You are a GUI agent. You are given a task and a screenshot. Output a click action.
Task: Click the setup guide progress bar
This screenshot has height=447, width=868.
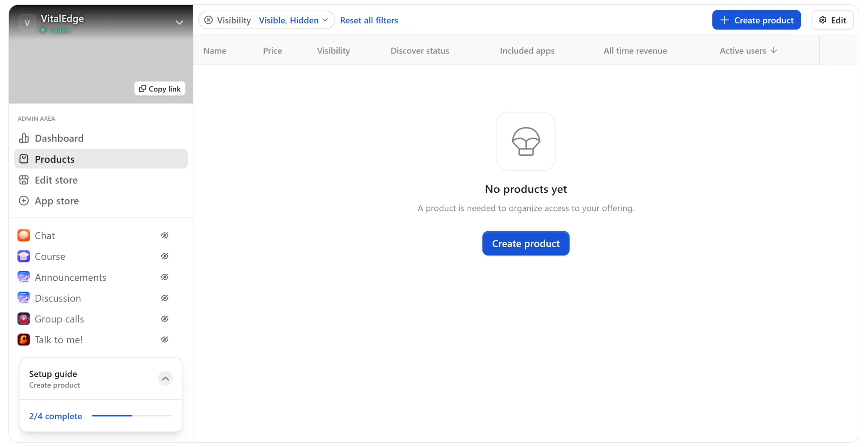(132, 416)
